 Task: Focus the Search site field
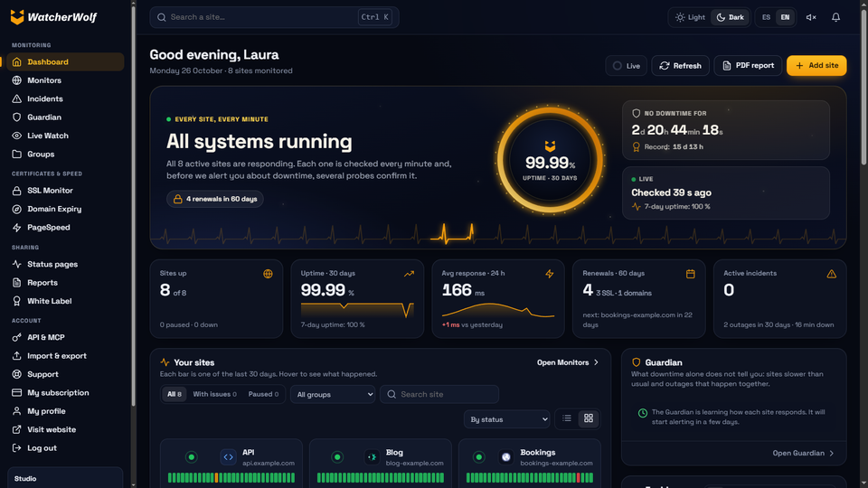(439, 395)
